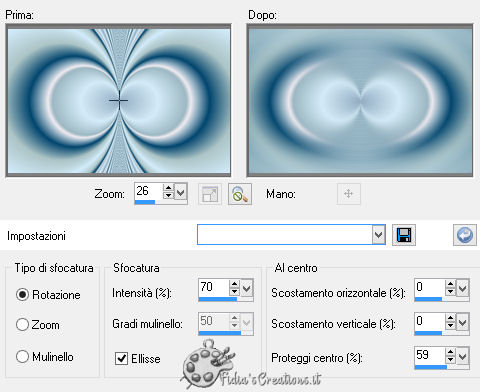Expand the Intensità slider dropdown arrow
The image size is (480, 392).
247,288
